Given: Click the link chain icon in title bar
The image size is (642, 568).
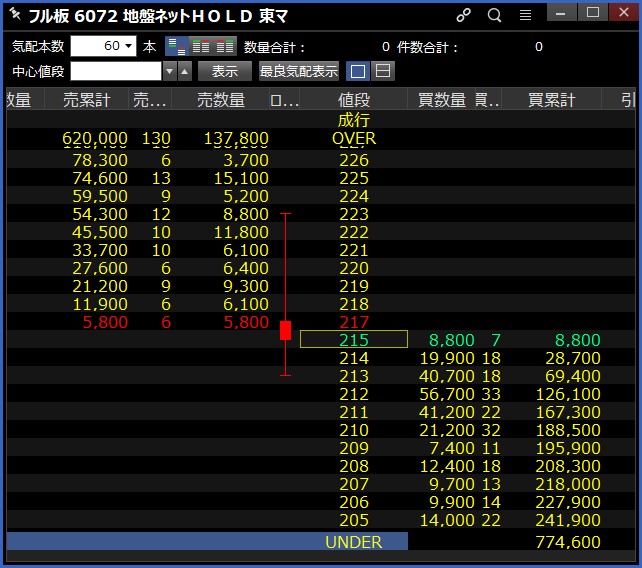Looking at the screenshot, I should [x=463, y=15].
